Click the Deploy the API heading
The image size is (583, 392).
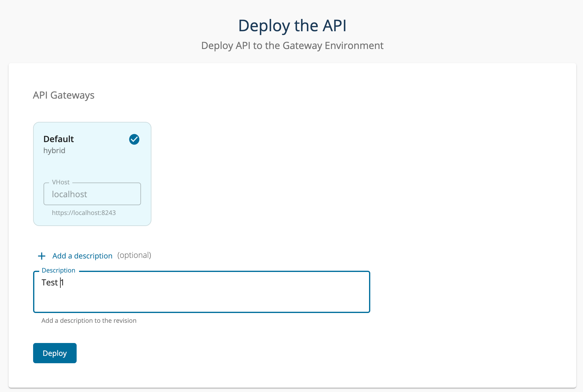pos(292,26)
